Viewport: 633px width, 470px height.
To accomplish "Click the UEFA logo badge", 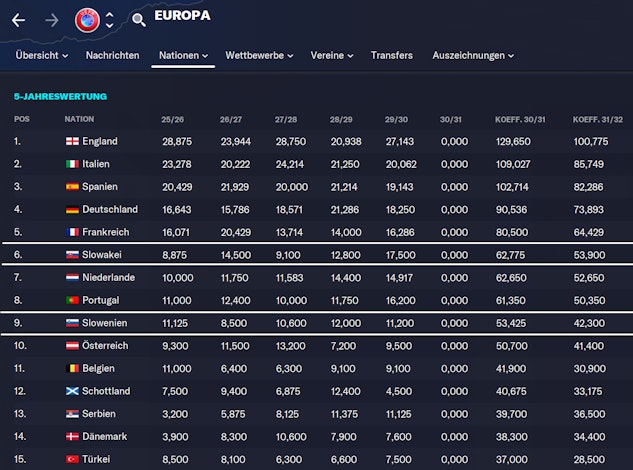I will tap(87, 18).
